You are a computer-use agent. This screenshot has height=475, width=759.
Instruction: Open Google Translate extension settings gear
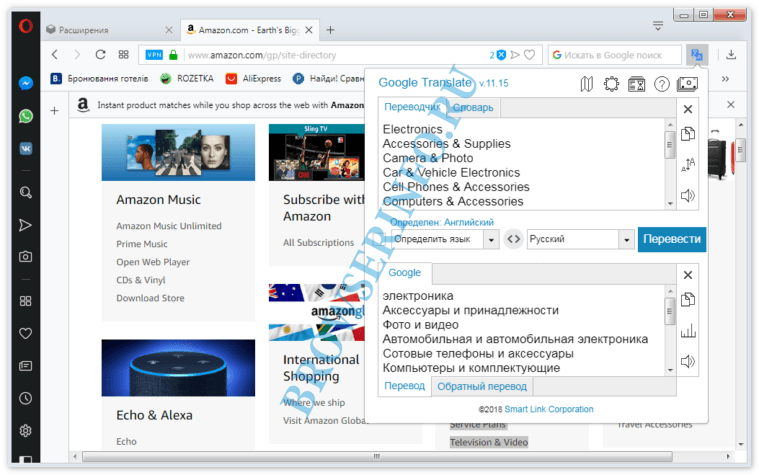click(611, 84)
